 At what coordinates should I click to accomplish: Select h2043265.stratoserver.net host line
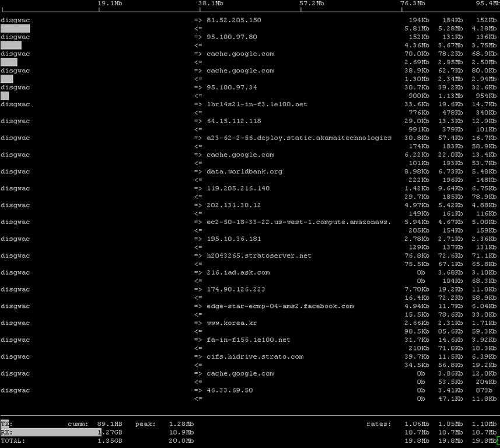[258, 256]
